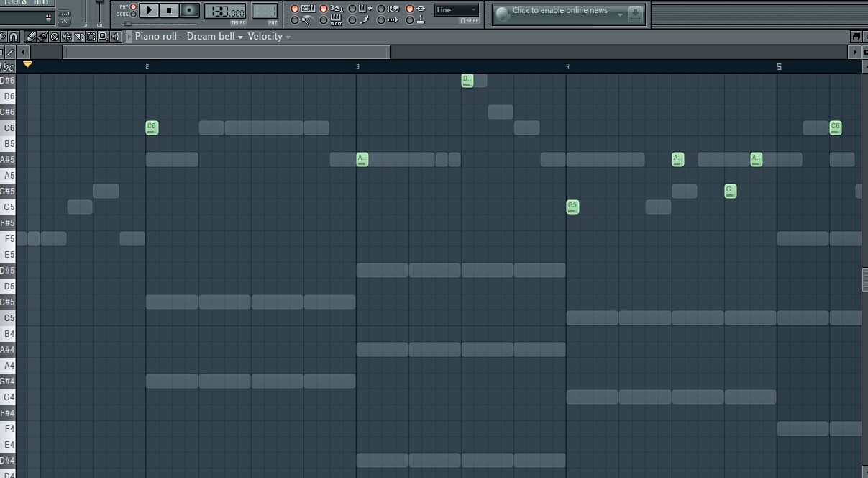Click to enable online news
The width and height of the screenshot is (868, 478).
click(x=560, y=11)
